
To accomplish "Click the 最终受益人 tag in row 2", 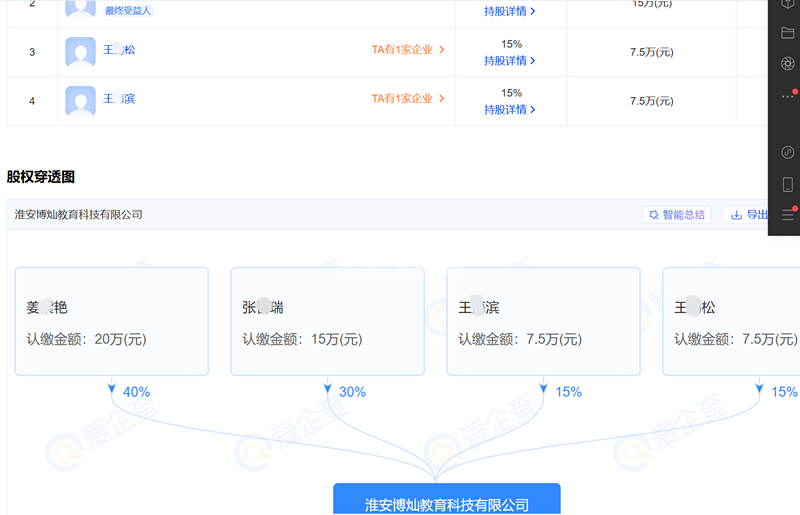I will (x=128, y=10).
